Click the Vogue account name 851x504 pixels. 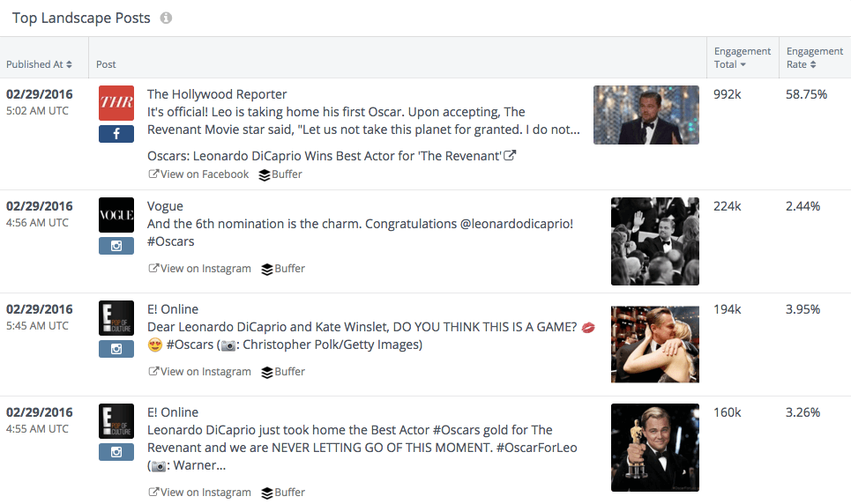tap(165, 206)
